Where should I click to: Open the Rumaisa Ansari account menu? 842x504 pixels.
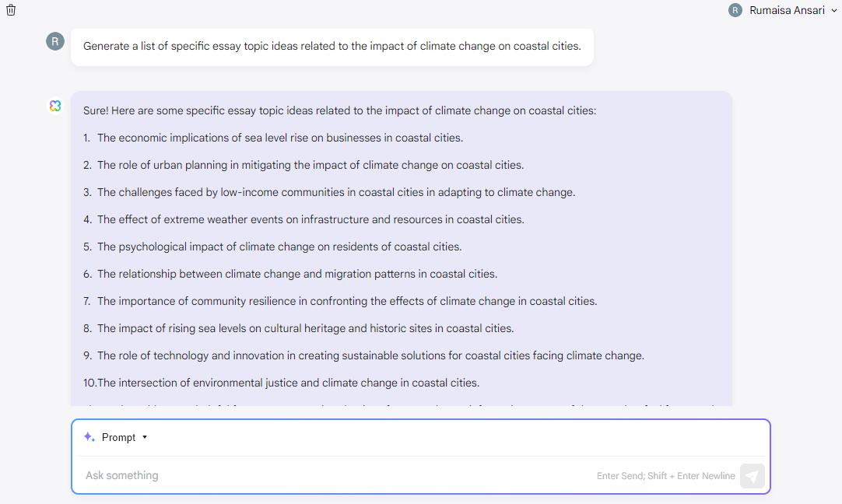pyautogui.click(x=787, y=10)
